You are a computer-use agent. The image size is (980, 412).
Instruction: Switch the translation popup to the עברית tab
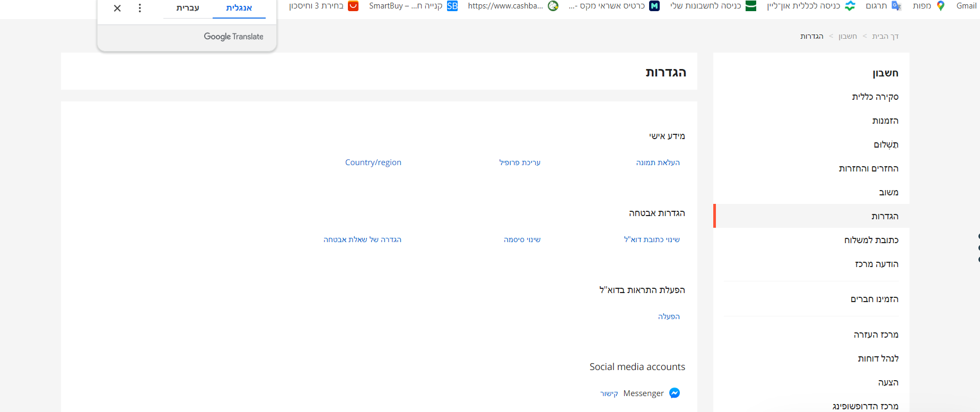(x=188, y=8)
